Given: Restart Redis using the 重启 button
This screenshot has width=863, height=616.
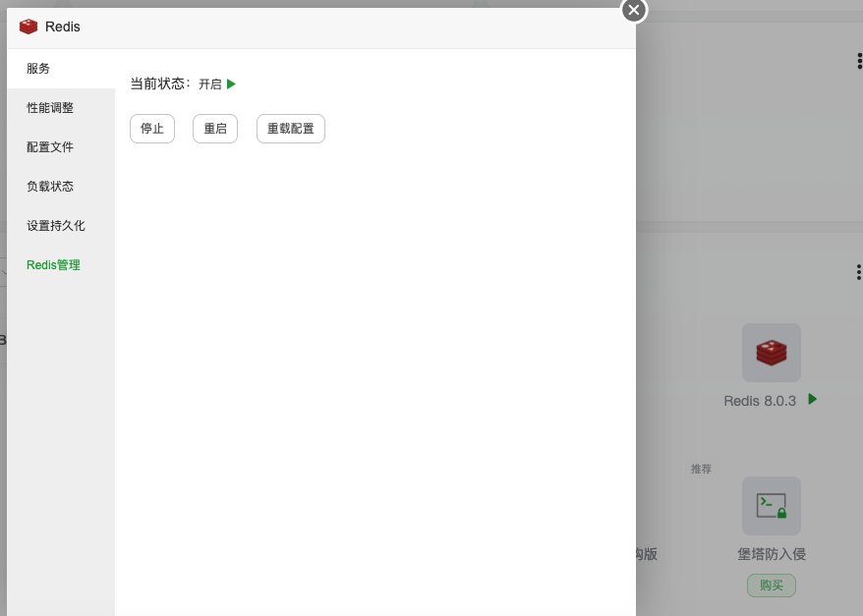Looking at the screenshot, I should pyautogui.click(x=214, y=128).
